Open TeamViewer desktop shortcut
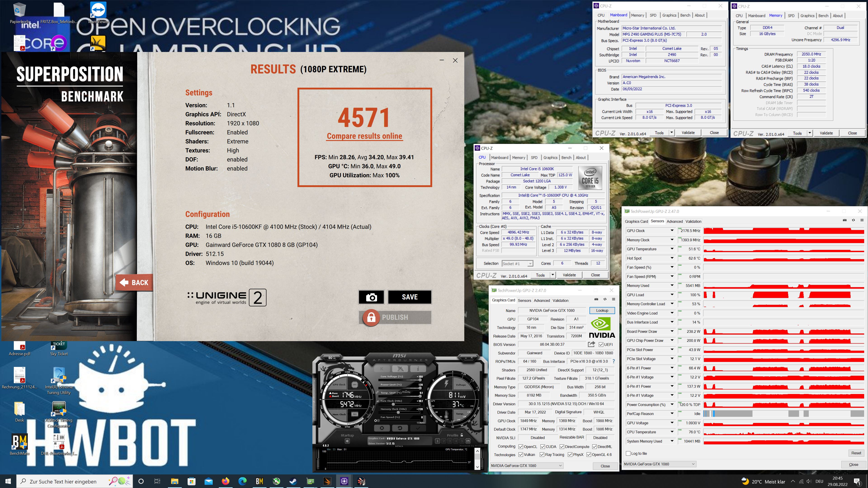This screenshot has width=868, height=488. click(98, 13)
